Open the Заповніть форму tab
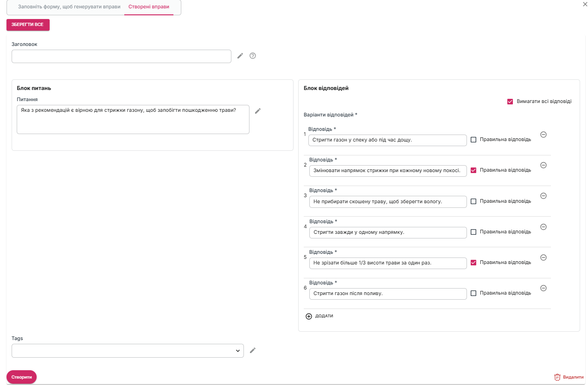Image resolution: width=588 pixels, height=386 pixels. (x=69, y=7)
